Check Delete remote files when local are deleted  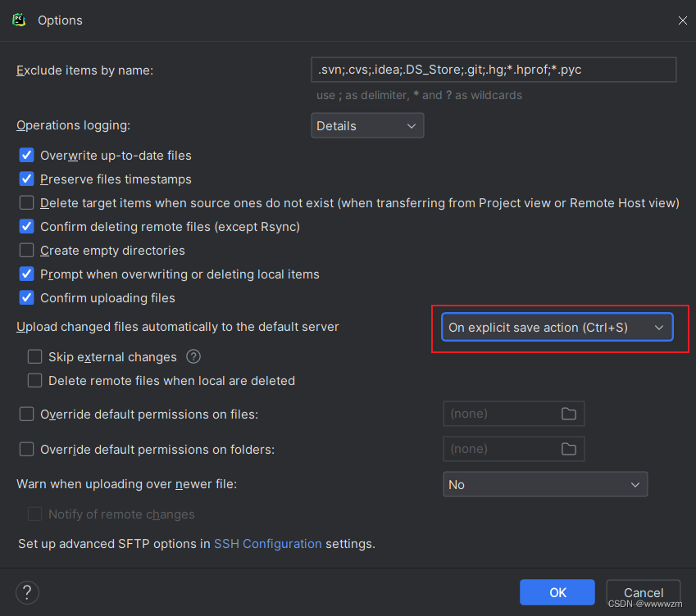[x=34, y=381]
